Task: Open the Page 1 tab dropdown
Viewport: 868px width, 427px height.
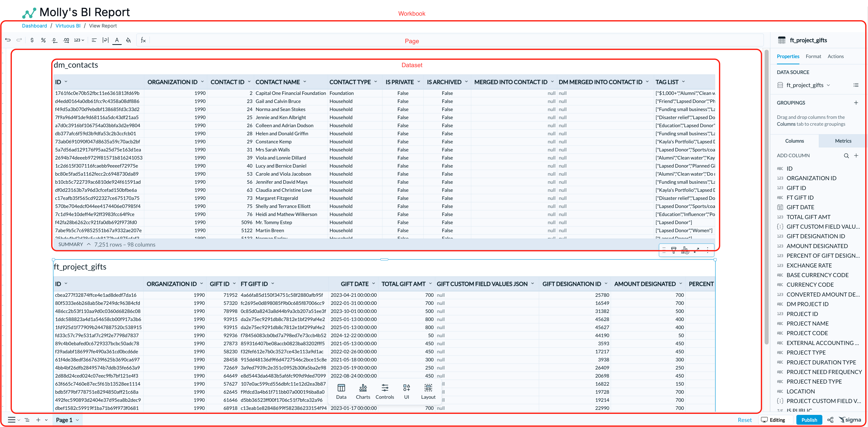Action: pos(77,420)
